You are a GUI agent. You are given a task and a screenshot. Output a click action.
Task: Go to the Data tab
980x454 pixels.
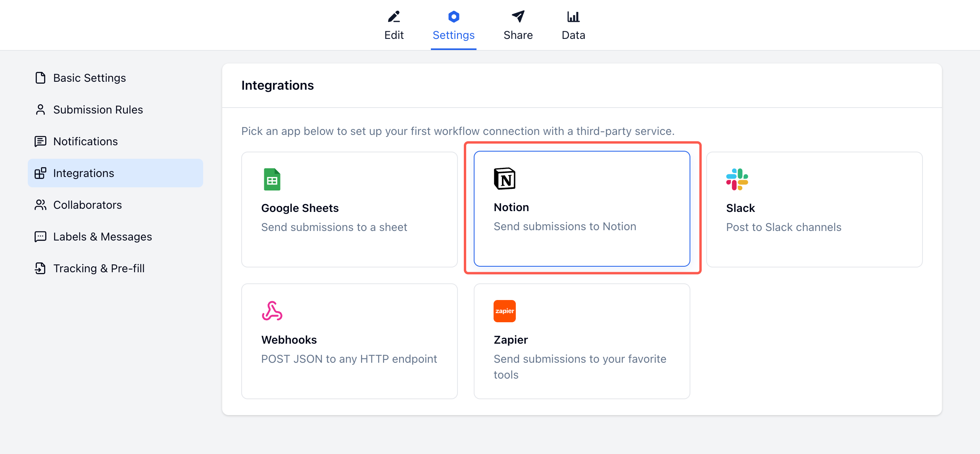574,25
